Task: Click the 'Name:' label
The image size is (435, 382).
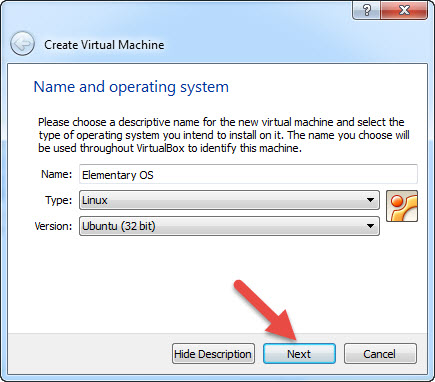Action: pyautogui.click(x=56, y=174)
